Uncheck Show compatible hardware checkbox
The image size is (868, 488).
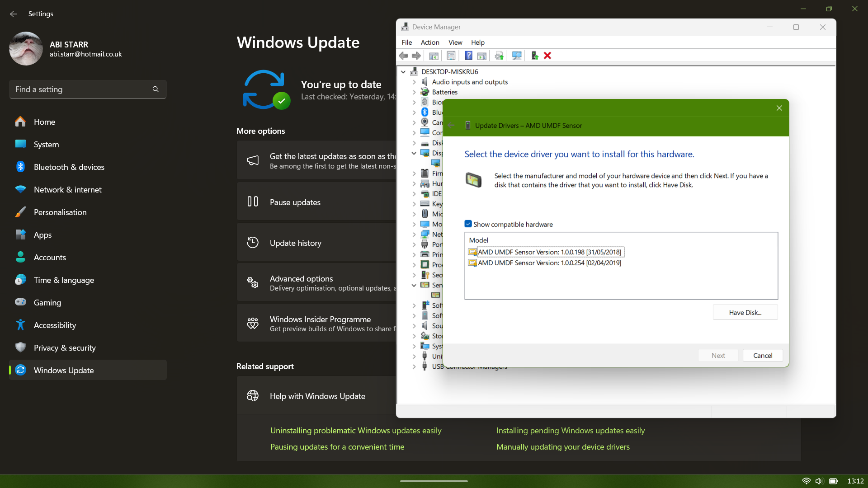(468, 224)
